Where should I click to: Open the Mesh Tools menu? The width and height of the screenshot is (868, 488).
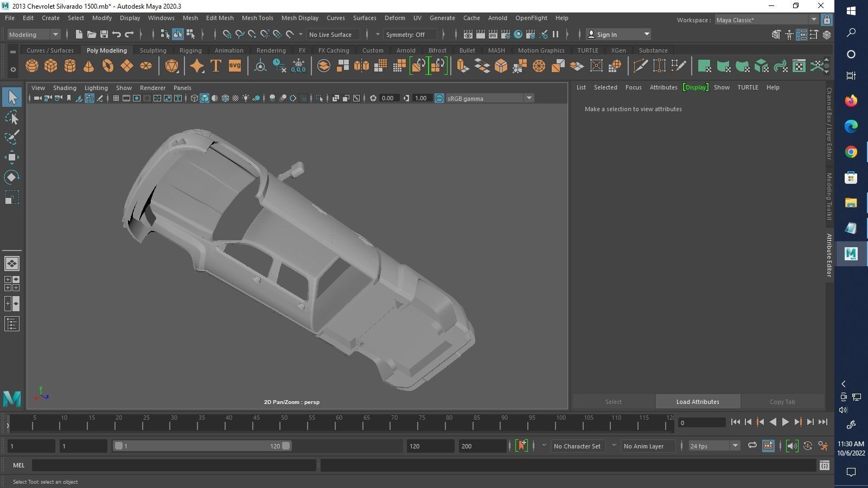click(x=257, y=18)
